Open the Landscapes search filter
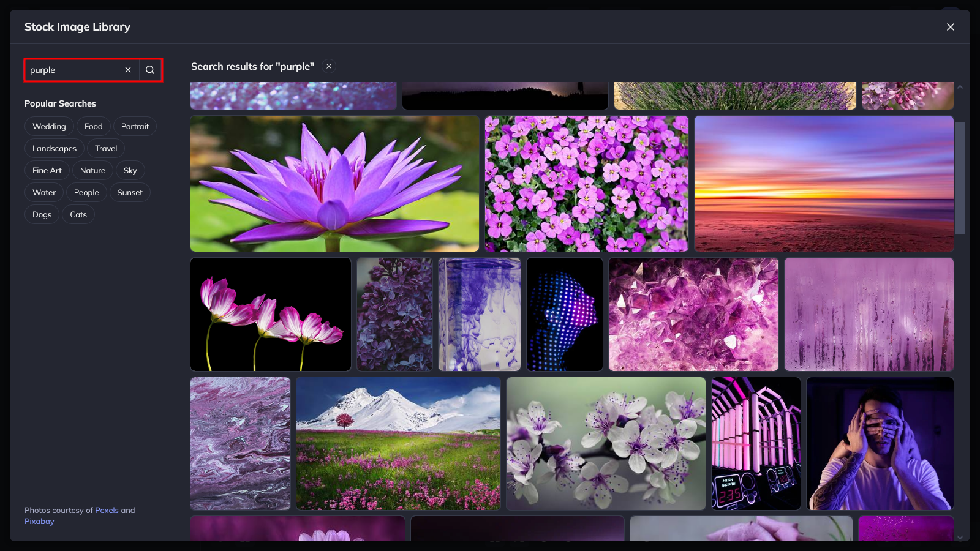 tap(54, 148)
